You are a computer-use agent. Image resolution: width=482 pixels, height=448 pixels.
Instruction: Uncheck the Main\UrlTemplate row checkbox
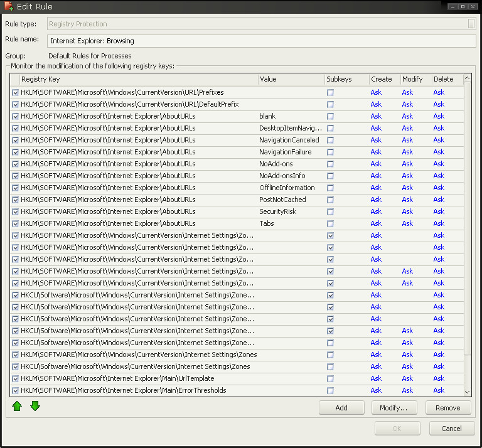[15, 378]
